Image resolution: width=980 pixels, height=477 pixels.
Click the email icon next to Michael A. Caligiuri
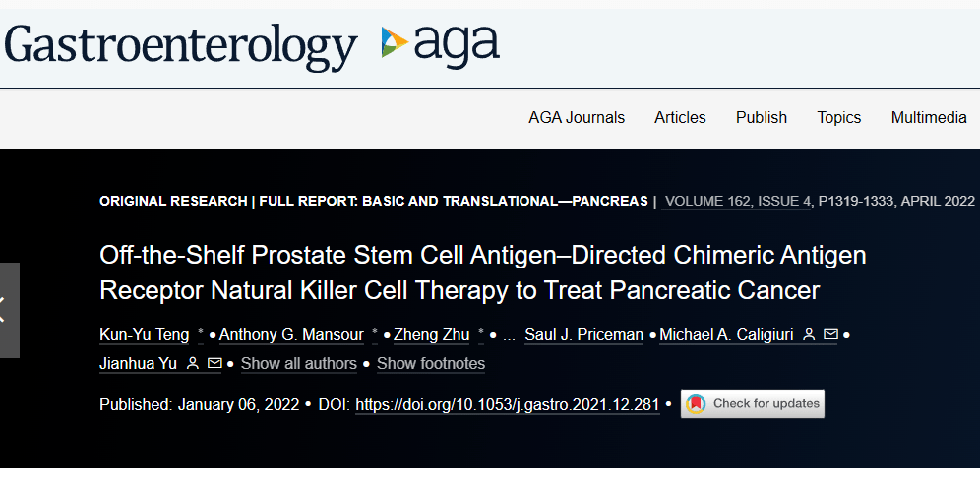[x=830, y=335]
